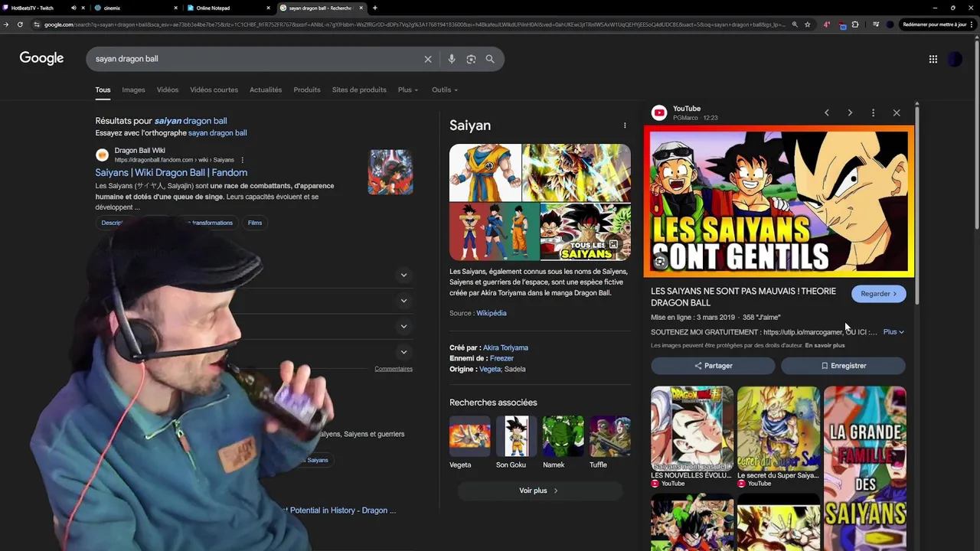This screenshot has width=980, height=551.
Task: Open options dots beside Dragon Ball Wiki URL
Action: pyautogui.click(x=242, y=160)
